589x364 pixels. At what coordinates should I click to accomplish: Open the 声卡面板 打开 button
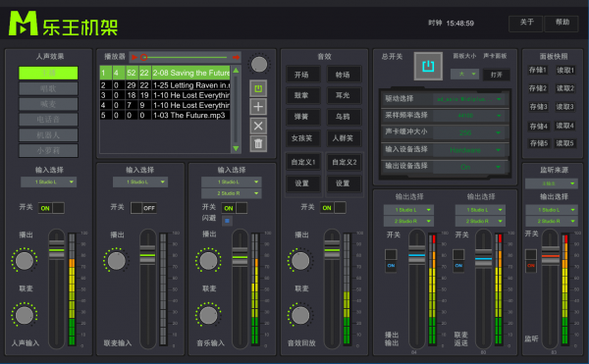tap(496, 75)
